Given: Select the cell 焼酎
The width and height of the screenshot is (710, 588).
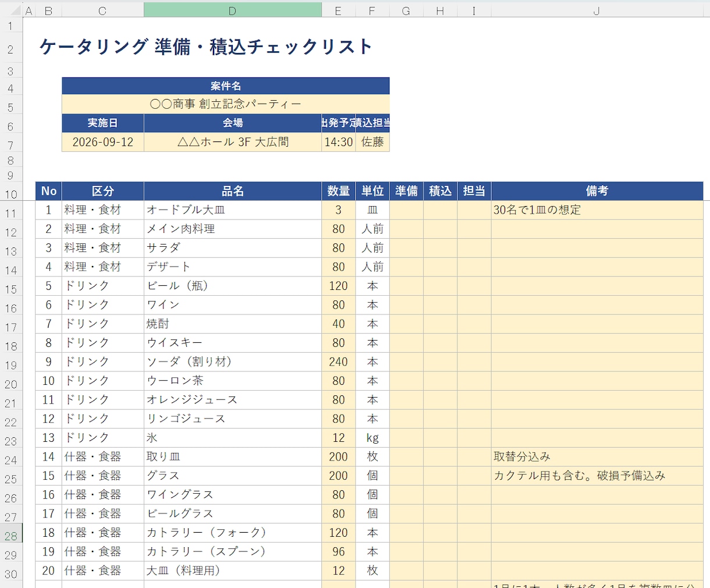Looking at the screenshot, I should [x=233, y=324].
